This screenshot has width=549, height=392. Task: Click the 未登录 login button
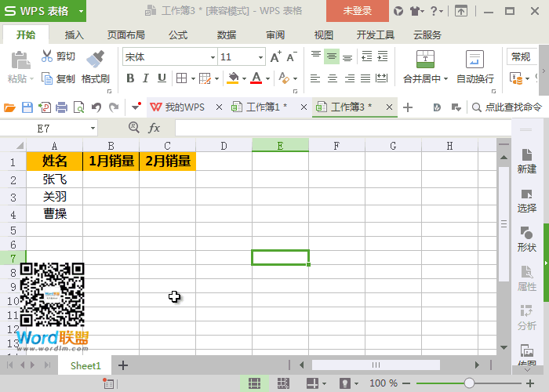click(x=358, y=11)
